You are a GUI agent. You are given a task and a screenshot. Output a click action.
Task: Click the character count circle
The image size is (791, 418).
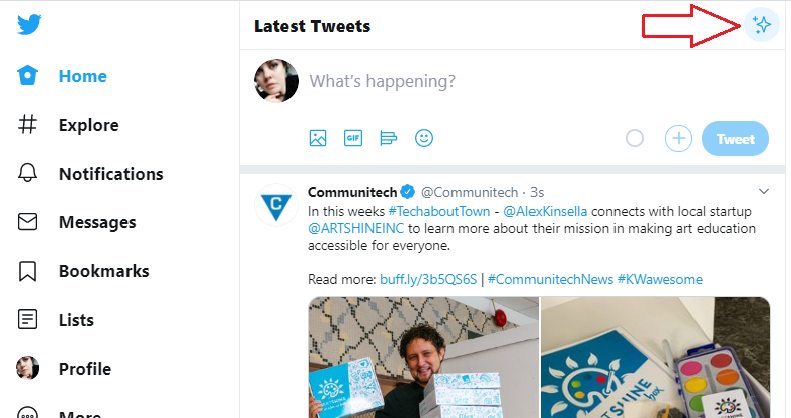point(635,139)
